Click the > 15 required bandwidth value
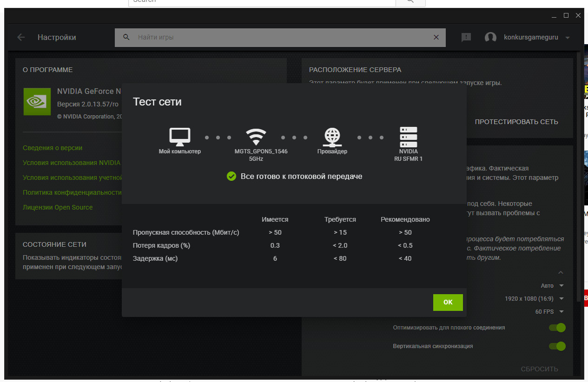 (340, 232)
